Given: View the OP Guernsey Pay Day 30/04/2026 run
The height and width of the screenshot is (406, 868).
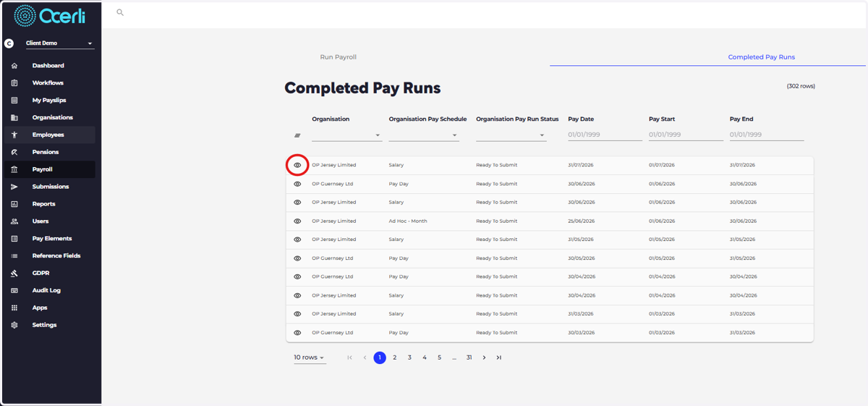Looking at the screenshot, I should pos(297,277).
